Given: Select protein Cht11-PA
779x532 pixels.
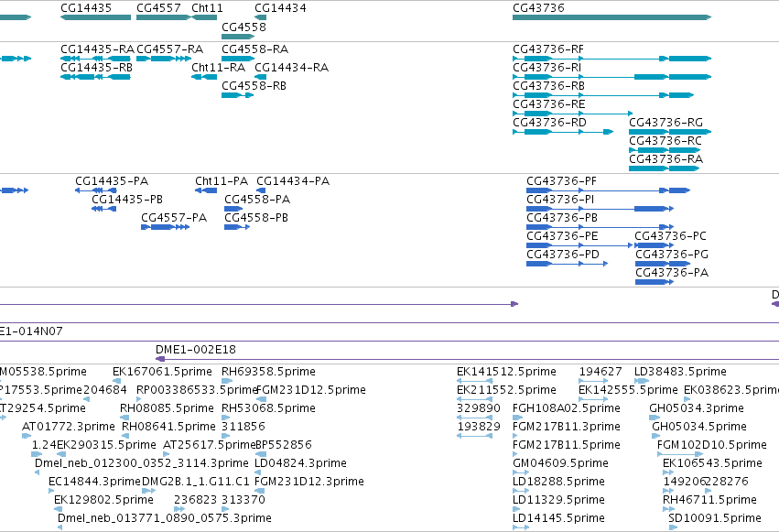Looking at the screenshot, I should (x=206, y=190).
